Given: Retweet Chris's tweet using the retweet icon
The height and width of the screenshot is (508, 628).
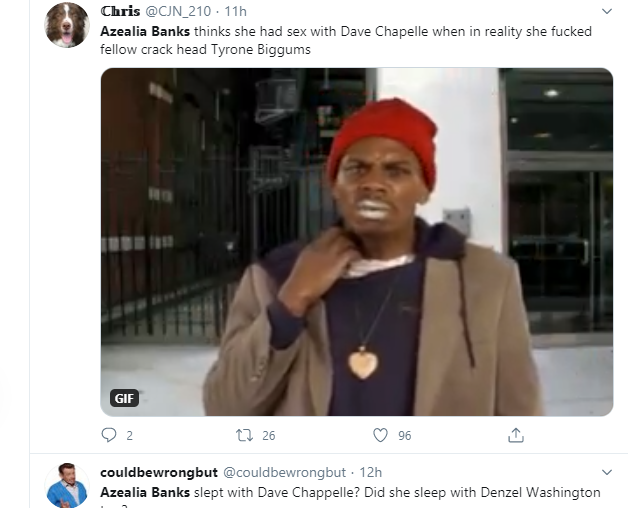Looking at the screenshot, I should point(244,435).
